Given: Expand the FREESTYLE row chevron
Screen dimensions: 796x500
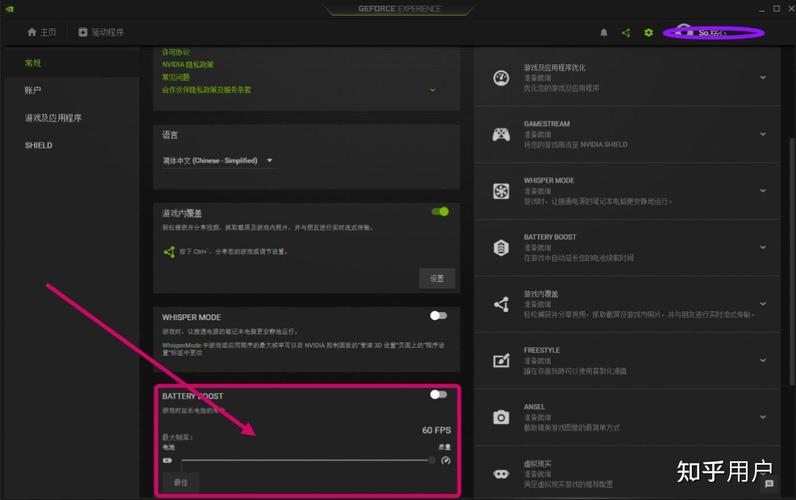Looking at the screenshot, I should (x=763, y=360).
